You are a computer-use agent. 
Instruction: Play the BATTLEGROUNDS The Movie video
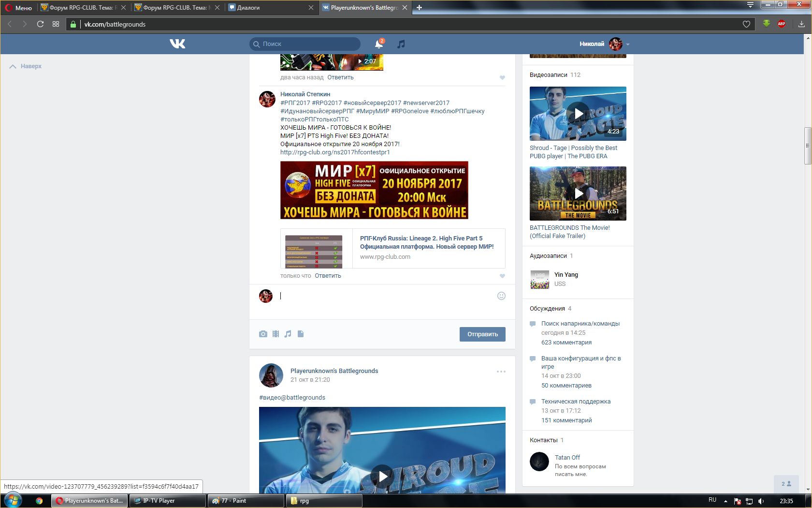point(578,194)
